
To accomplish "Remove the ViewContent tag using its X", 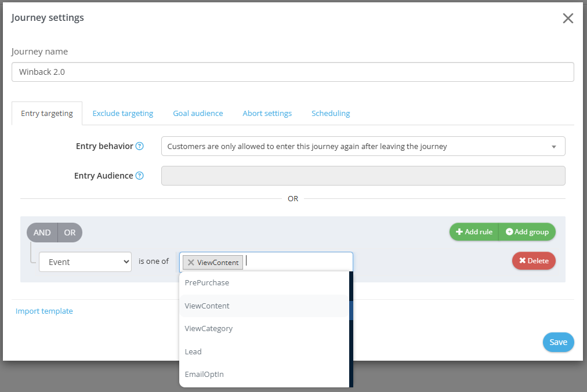I will point(191,263).
